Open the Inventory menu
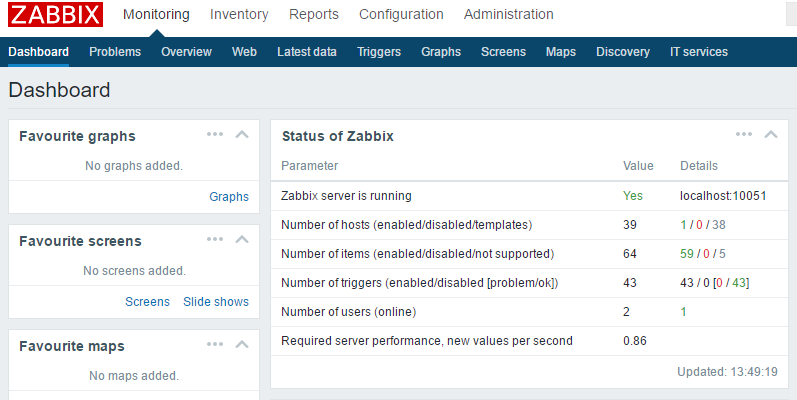Viewport: 797px width, 400px height. [x=239, y=14]
